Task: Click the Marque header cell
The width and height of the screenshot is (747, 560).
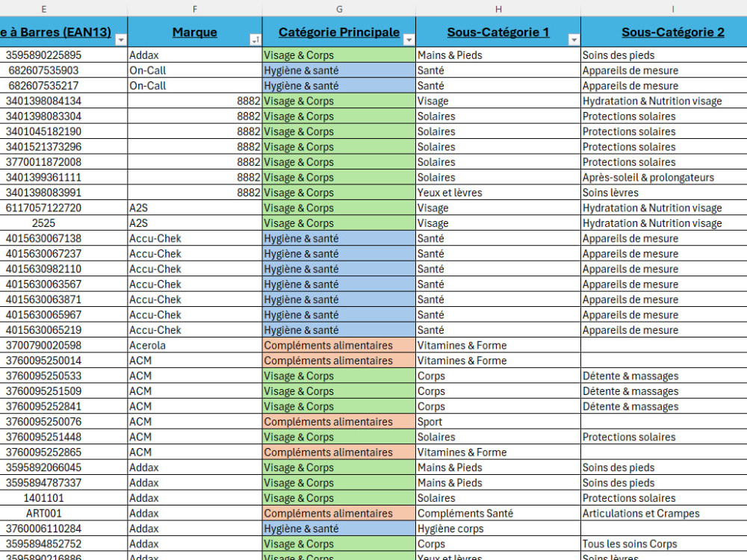Action: click(195, 32)
